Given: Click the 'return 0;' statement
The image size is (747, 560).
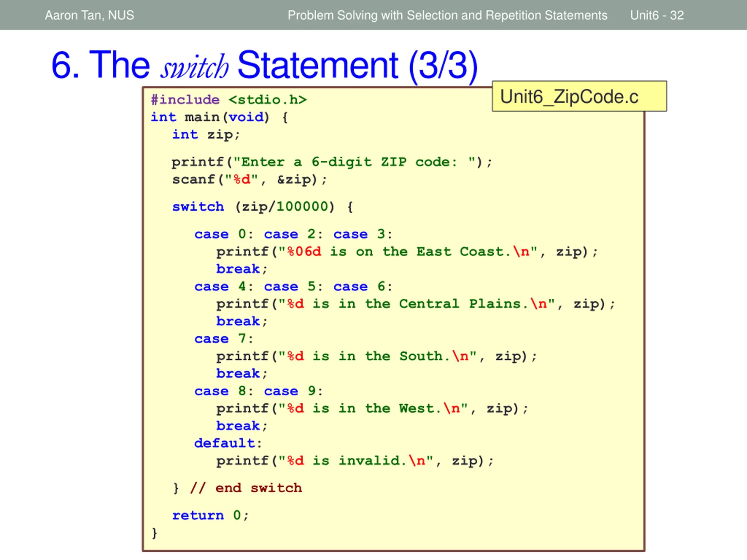Looking at the screenshot, I should tap(210, 515).
